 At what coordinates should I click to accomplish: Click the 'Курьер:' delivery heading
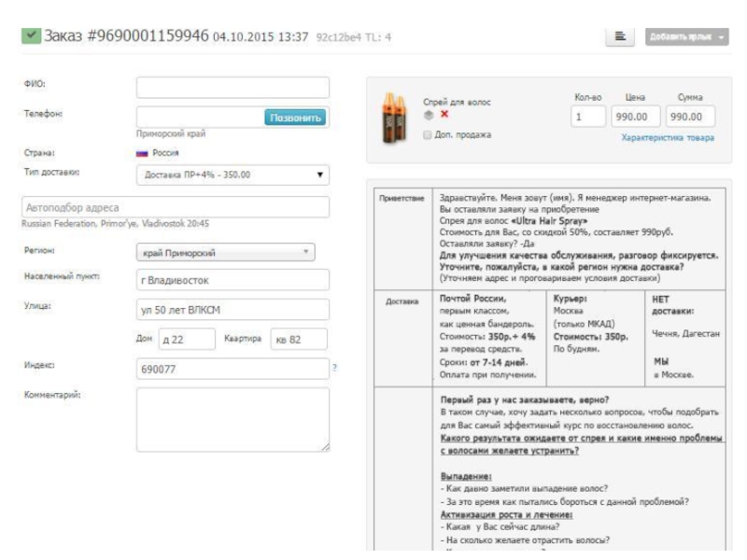[x=570, y=298]
